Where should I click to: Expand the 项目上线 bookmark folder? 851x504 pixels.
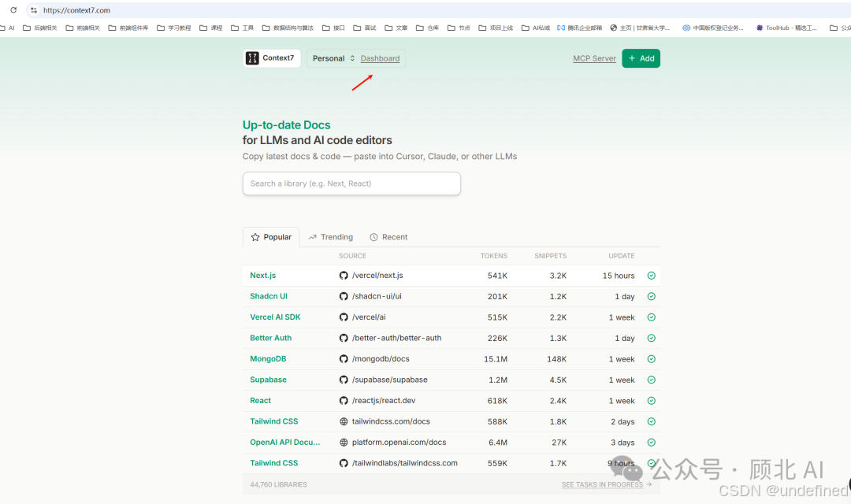click(496, 28)
